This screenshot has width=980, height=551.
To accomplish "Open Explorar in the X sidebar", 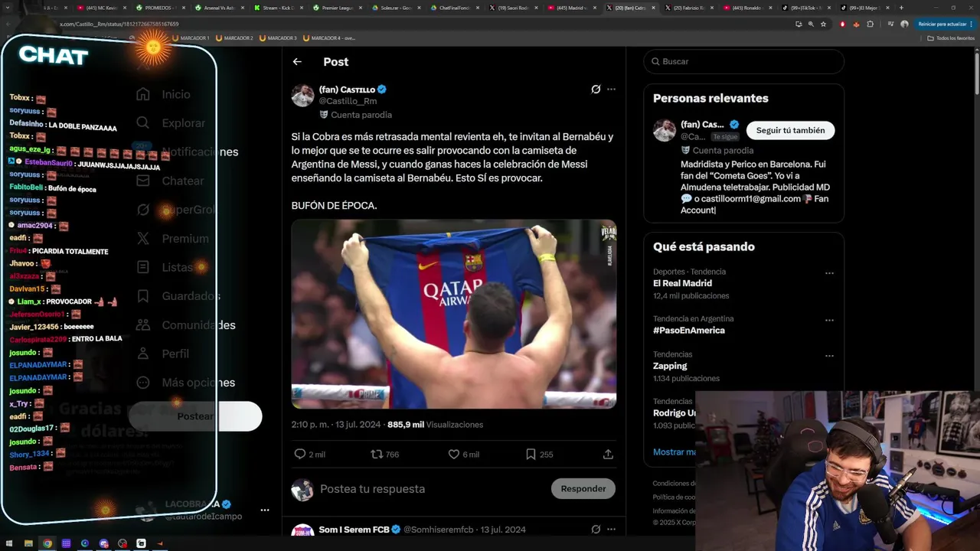I will click(171, 123).
